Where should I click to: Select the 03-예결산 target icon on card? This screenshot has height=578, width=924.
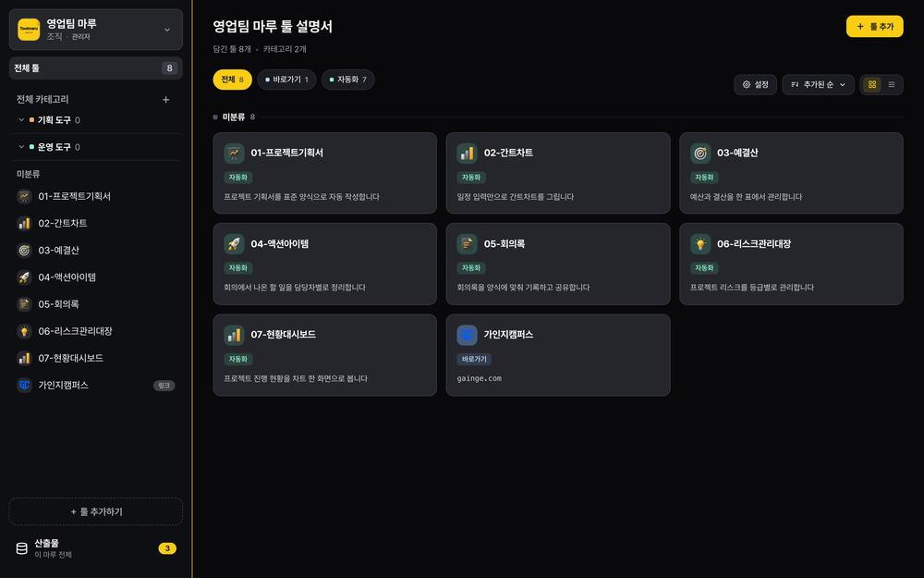coord(700,154)
